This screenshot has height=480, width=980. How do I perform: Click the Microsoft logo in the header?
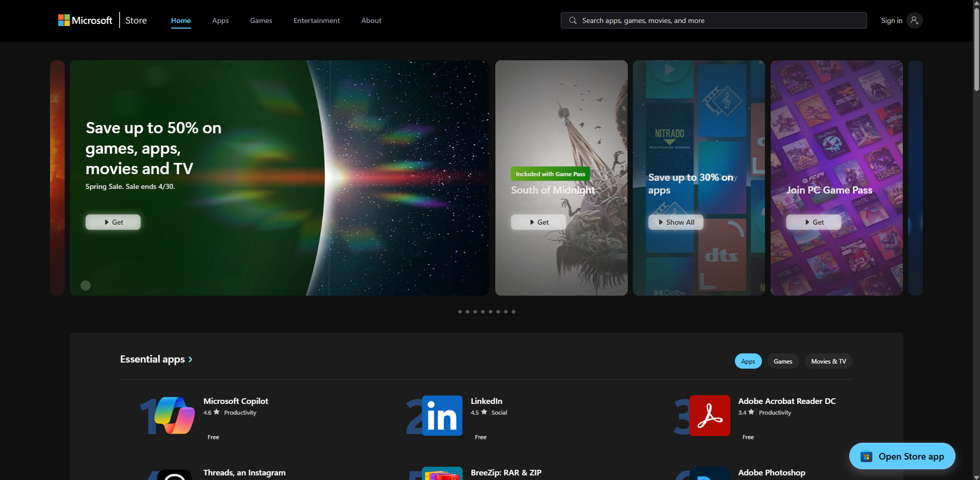point(85,20)
